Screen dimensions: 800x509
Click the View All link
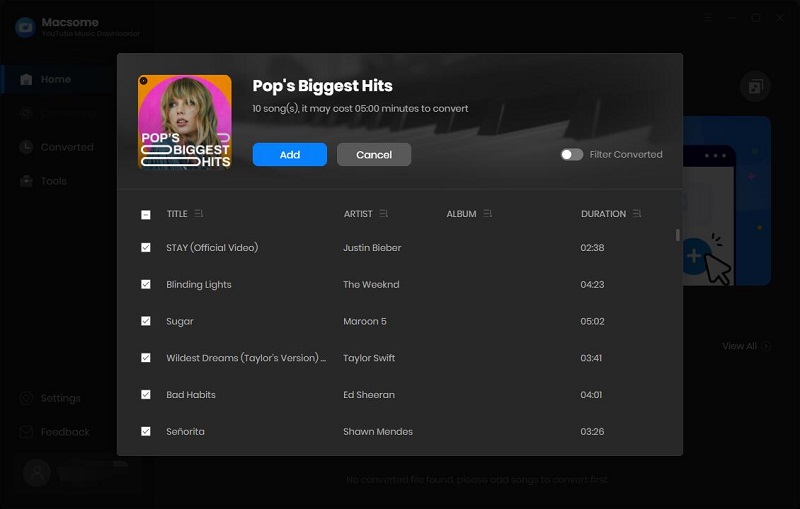click(x=745, y=346)
